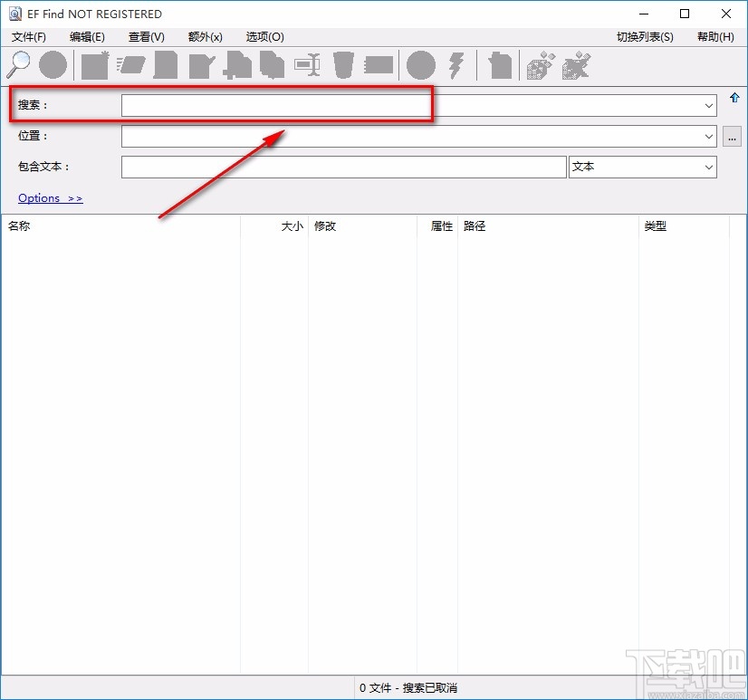Click the magnifying glass search icon
The width and height of the screenshot is (748, 700).
point(19,64)
